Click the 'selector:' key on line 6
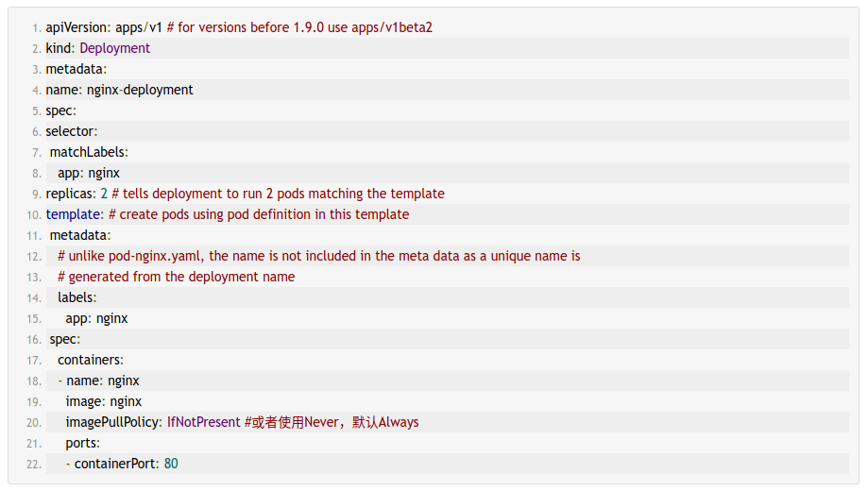868x491 pixels. click(72, 131)
